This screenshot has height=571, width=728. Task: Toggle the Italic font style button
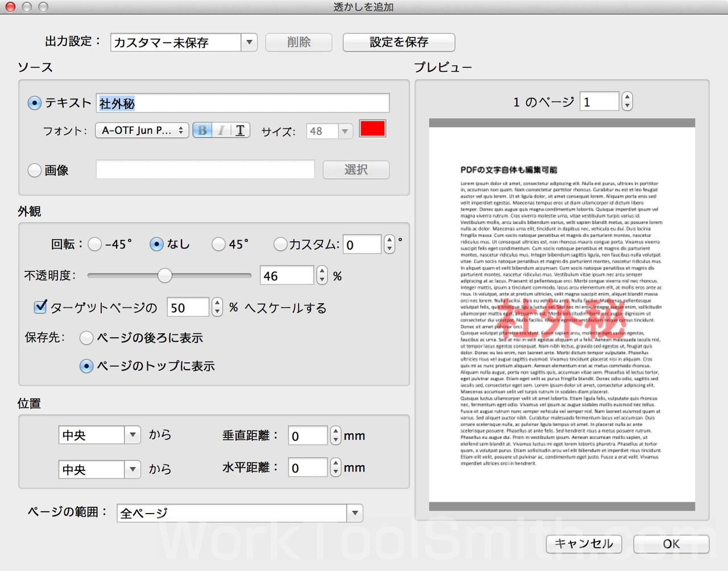click(x=221, y=130)
